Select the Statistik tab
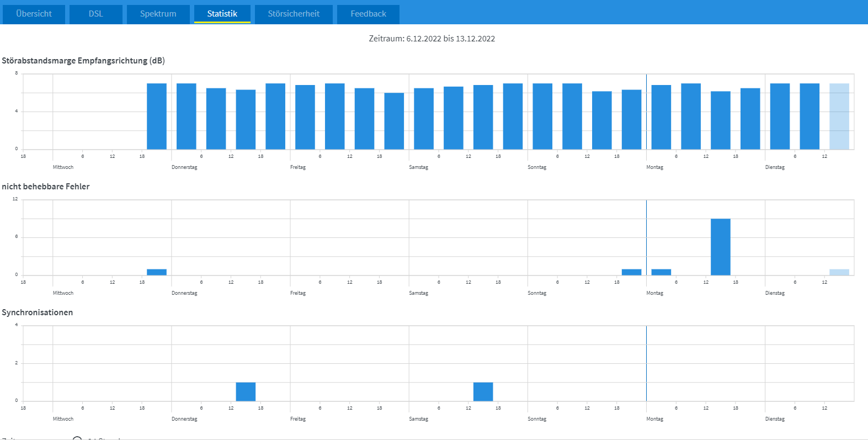The height and width of the screenshot is (440, 868). (x=222, y=14)
